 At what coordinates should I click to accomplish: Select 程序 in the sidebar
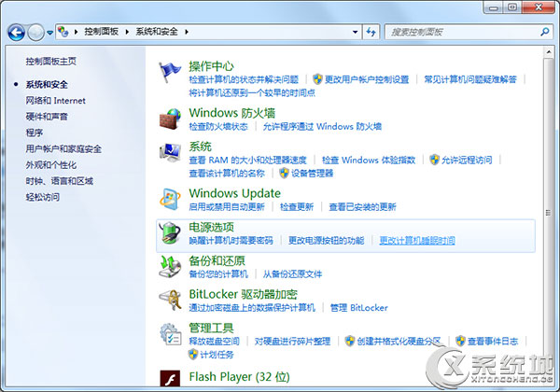point(35,133)
